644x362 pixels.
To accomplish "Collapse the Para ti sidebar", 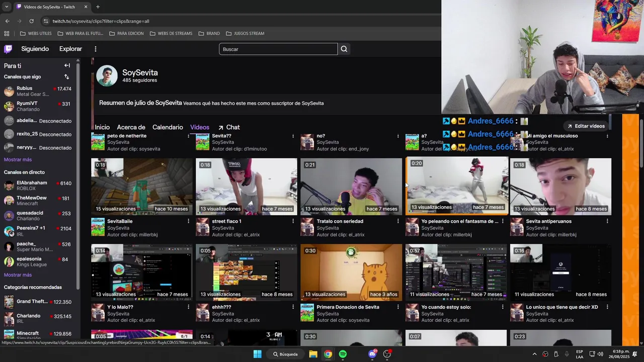I will coord(67,65).
